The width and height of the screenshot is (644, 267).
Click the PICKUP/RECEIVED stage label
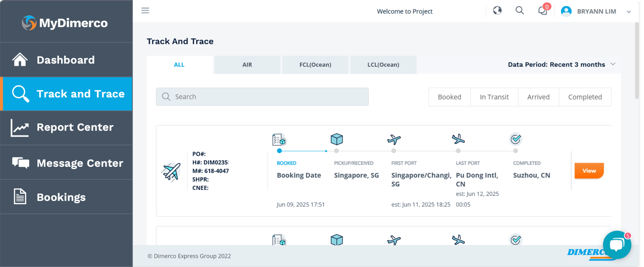(354, 163)
